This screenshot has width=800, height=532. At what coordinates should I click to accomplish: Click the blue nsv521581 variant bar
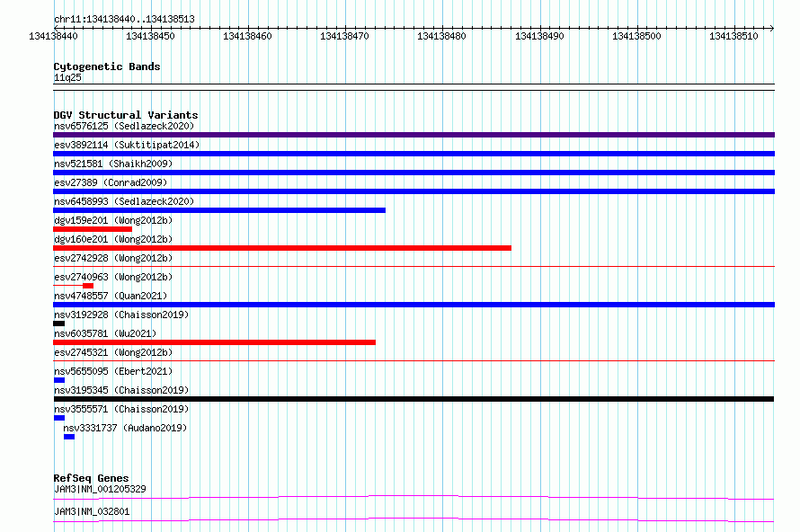(413, 173)
